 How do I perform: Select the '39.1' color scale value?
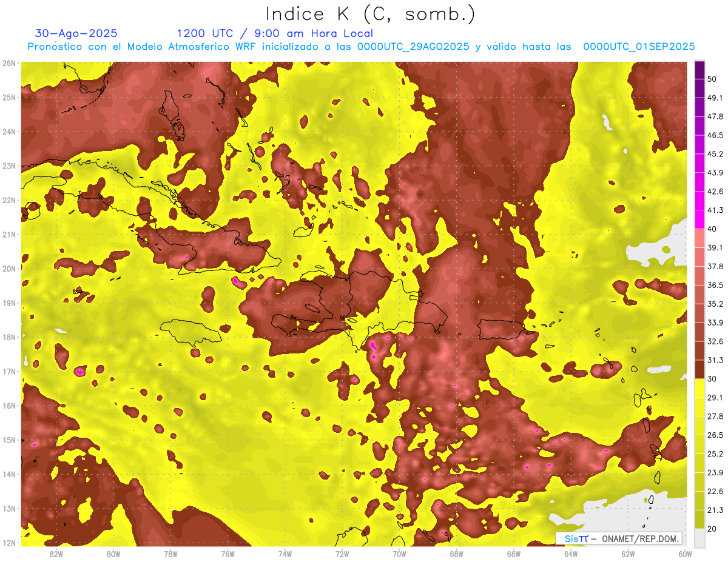point(715,247)
